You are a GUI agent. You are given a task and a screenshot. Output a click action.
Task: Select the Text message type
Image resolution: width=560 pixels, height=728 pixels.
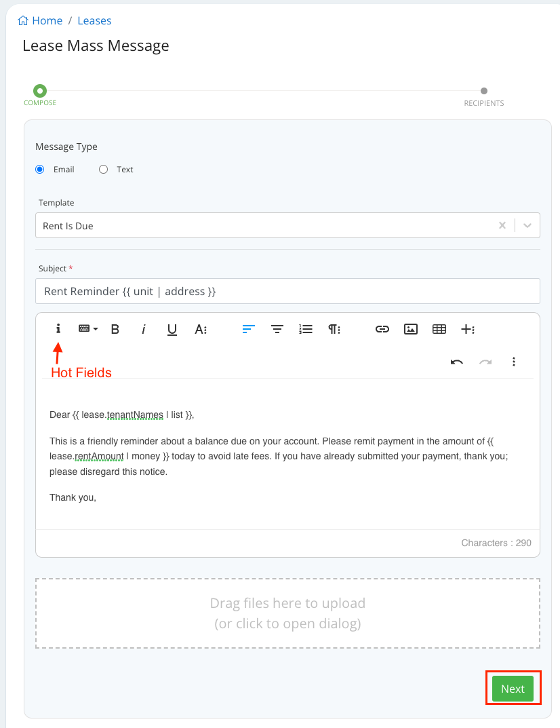click(103, 169)
